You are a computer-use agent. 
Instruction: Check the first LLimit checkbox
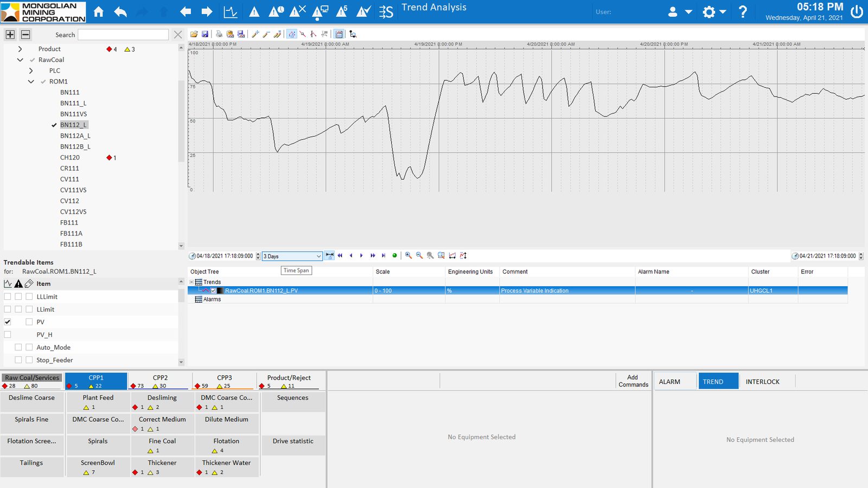click(8, 310)
